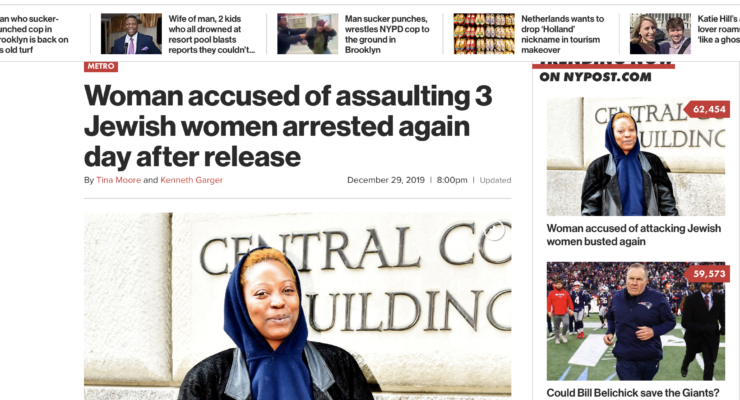Screen dimensions: 740x400
Task: Click the 59,573 view count badge
Action: coord(708,274)
